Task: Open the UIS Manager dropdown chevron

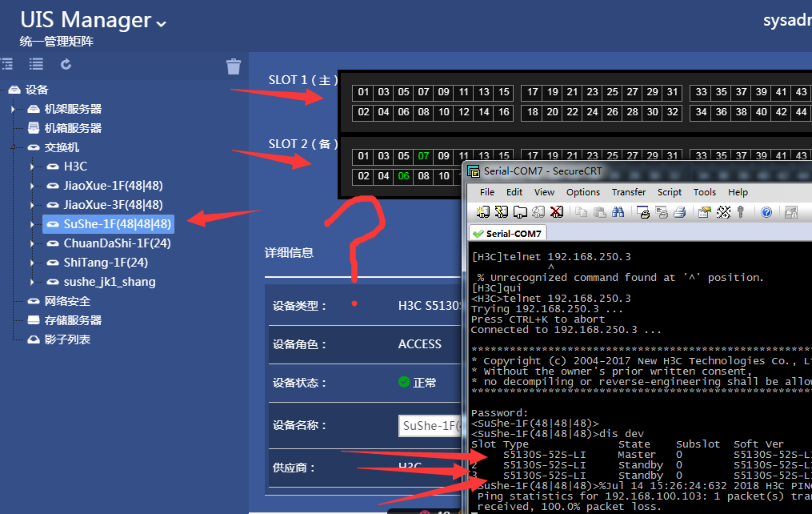Action: coord(161,23)
